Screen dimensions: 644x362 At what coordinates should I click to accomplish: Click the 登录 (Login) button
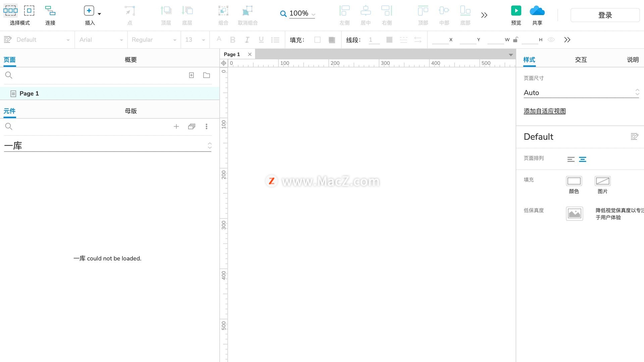tap(605, 15)
